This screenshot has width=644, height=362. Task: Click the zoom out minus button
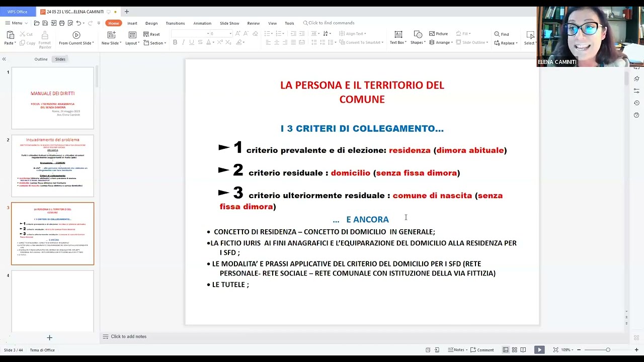point(579,350)
